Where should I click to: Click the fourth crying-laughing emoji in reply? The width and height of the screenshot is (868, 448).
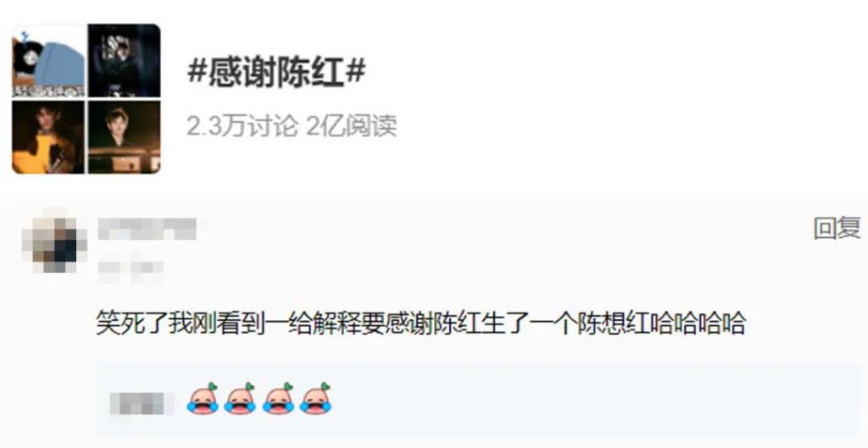click(315, 400)
